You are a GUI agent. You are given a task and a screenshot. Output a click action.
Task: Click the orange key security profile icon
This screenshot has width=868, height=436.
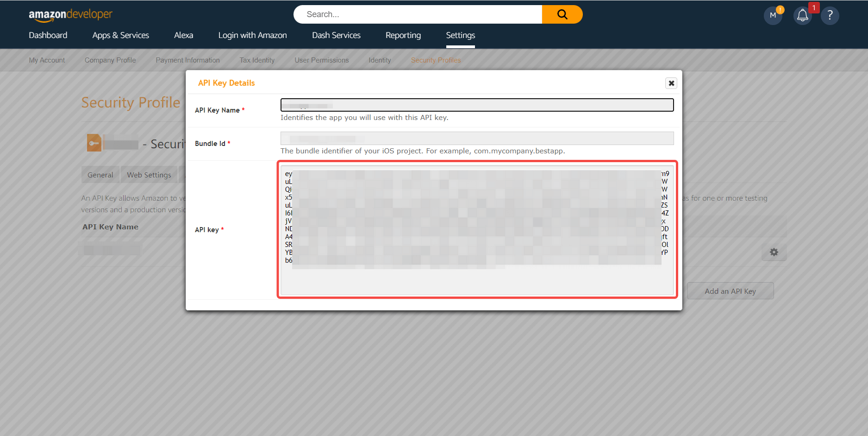pos(94,143)
